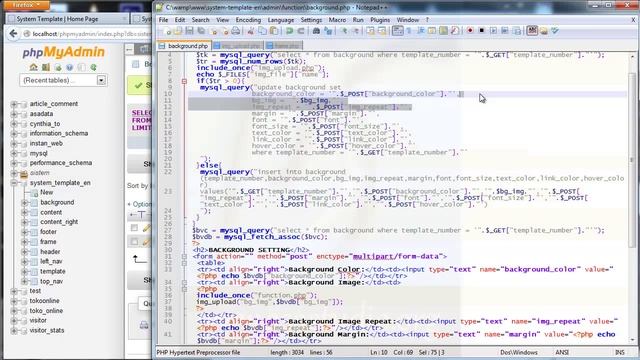Click the phpMyAdmin blue help documentation icon

[x=69, y=67]
